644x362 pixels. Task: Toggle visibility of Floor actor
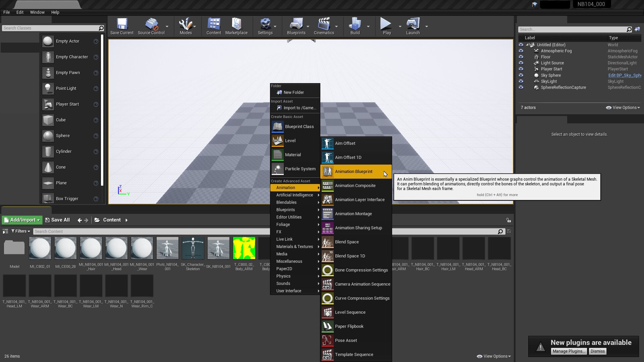point(521,57)
